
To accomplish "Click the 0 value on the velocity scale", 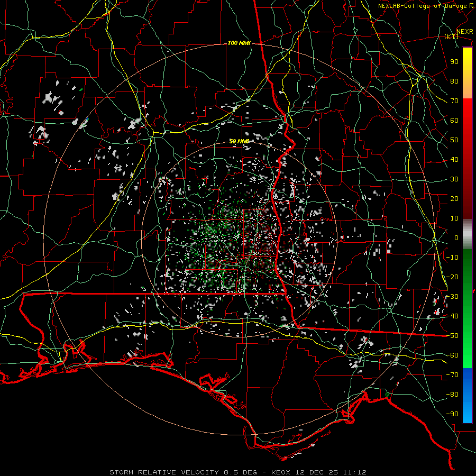I will tap(456, 237).
